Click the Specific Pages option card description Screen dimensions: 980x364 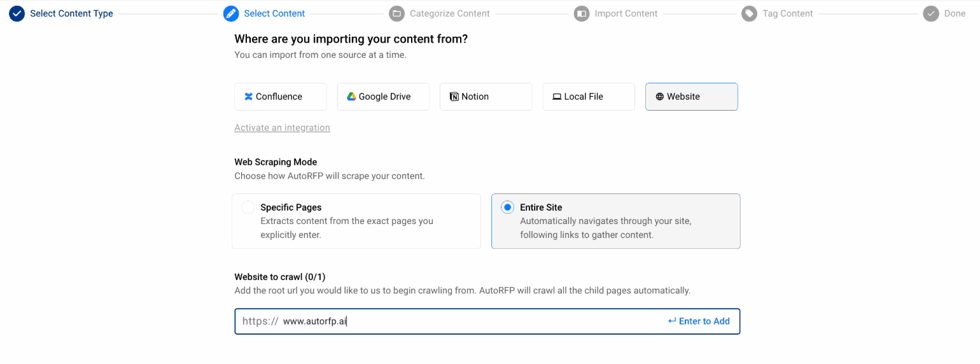point(347,228)
